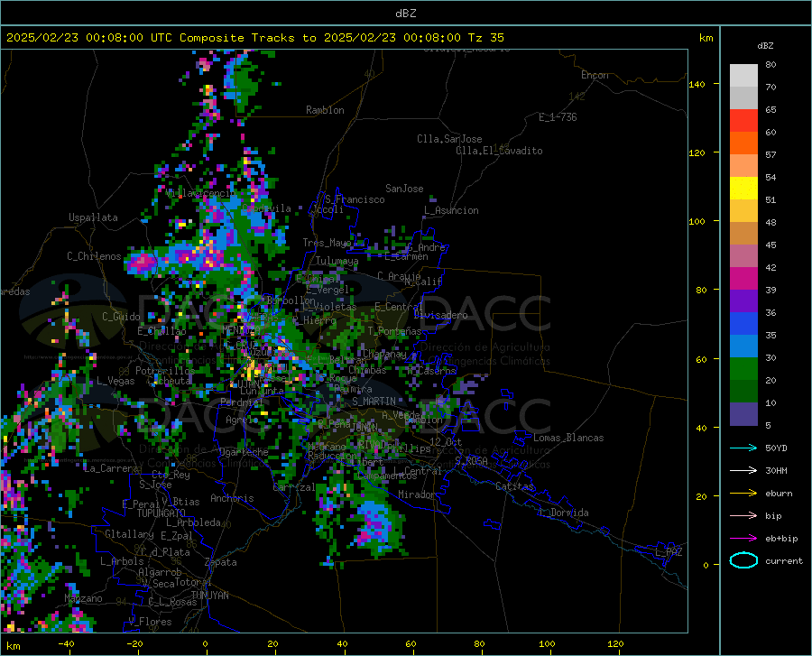The height and width of the screenshot is (656, 812).
Task: Click the Tres_Mayo label
Action: tap(327, 243)
